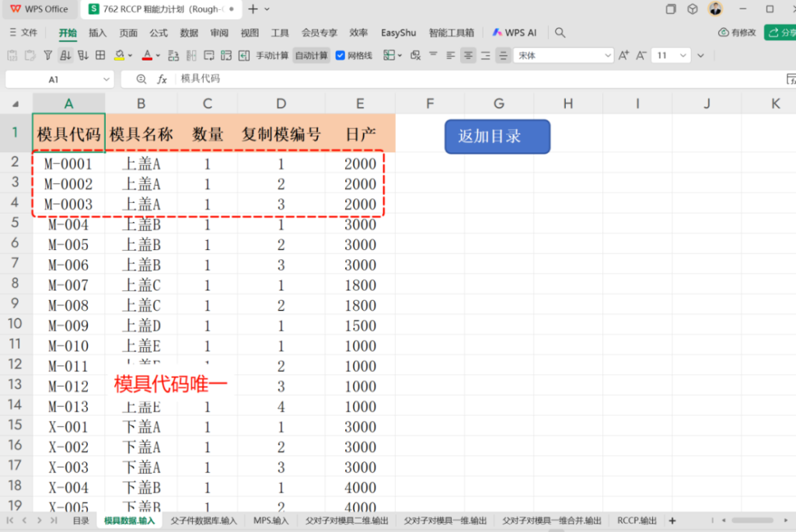Click the clear cells icon
Screen dimensions: 796x532
coord(415,55)
